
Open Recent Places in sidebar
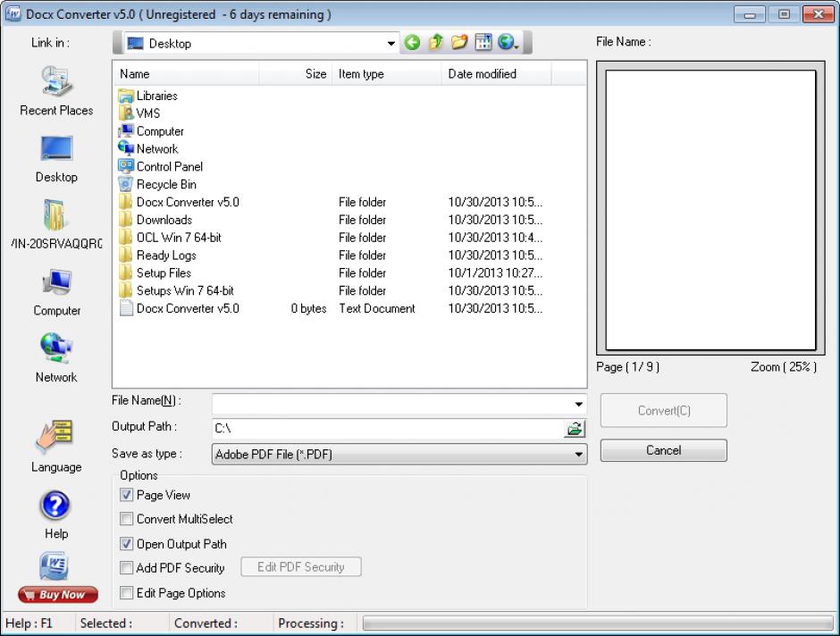point(56,91)
